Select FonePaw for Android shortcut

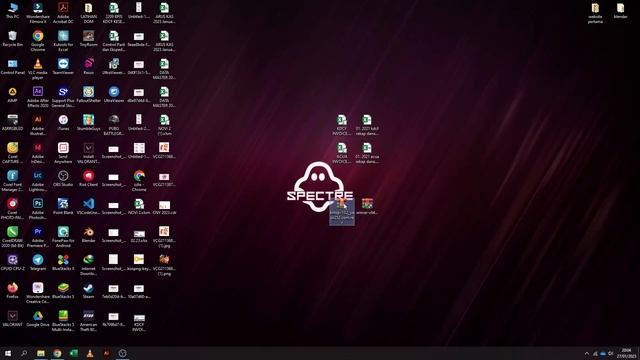tap(63, 236)
